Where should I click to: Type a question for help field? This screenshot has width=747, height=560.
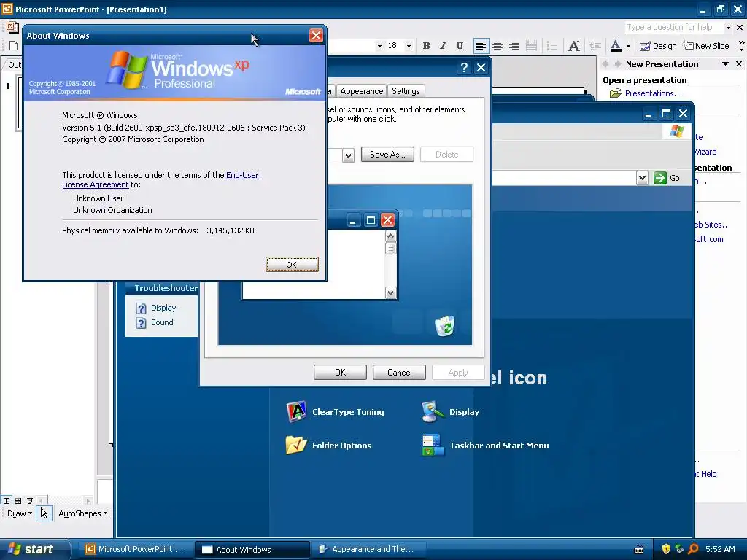click(x=675, y=27)
